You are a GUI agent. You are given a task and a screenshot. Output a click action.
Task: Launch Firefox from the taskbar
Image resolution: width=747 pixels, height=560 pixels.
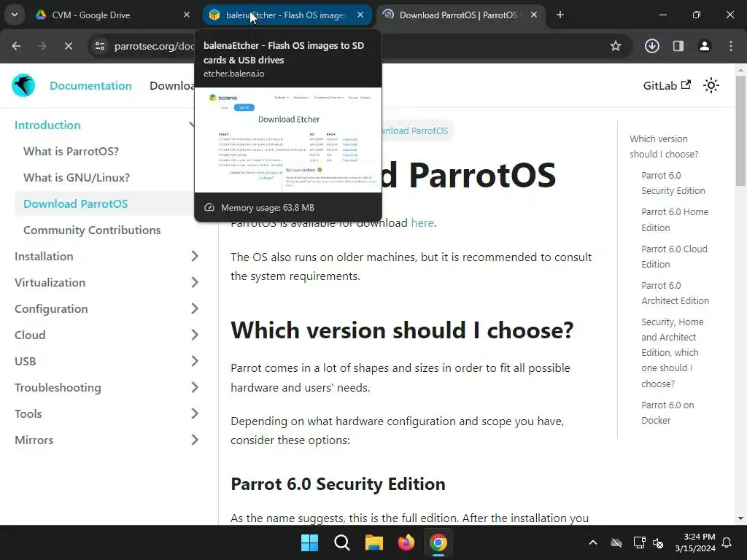click(406, 542)
